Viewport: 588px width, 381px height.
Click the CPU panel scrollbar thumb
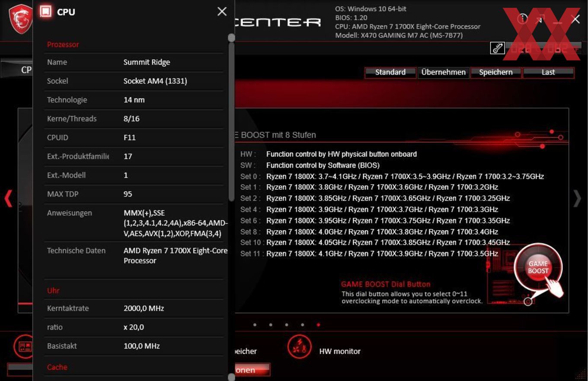[x=231, y=121]
